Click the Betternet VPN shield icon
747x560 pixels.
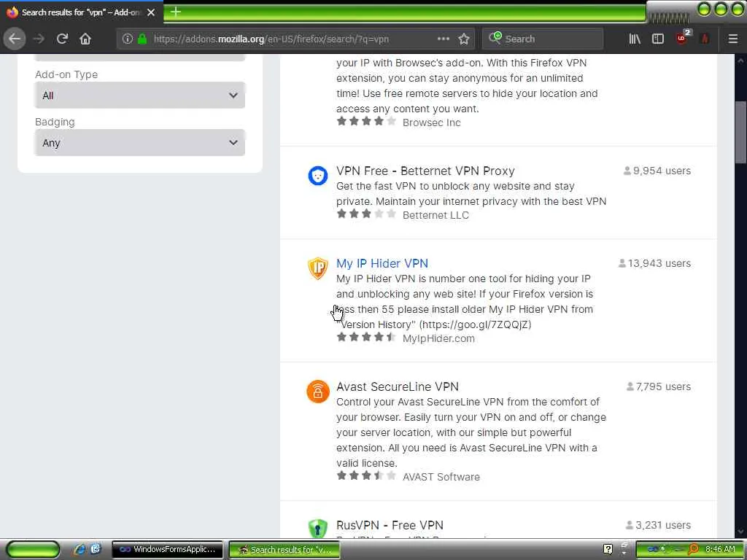tap(318, 176)
